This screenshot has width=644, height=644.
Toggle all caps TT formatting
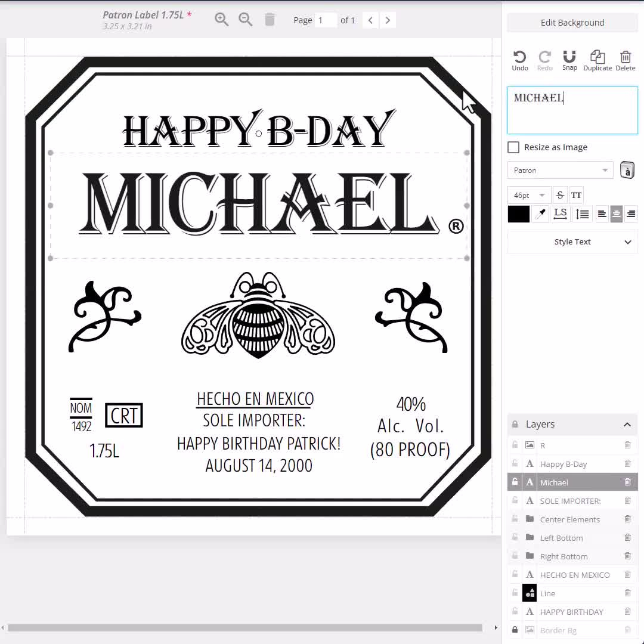point(576,195)
